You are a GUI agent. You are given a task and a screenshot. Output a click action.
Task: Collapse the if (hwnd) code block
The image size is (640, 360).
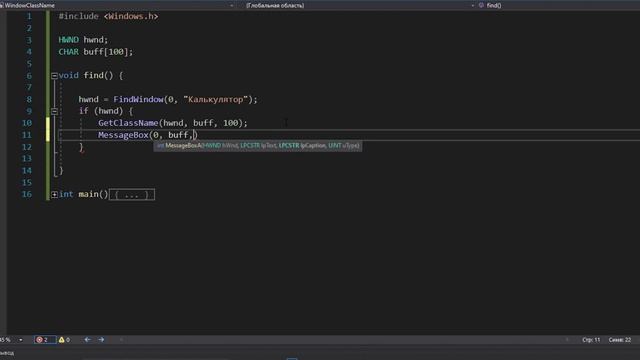click(54, 111)
